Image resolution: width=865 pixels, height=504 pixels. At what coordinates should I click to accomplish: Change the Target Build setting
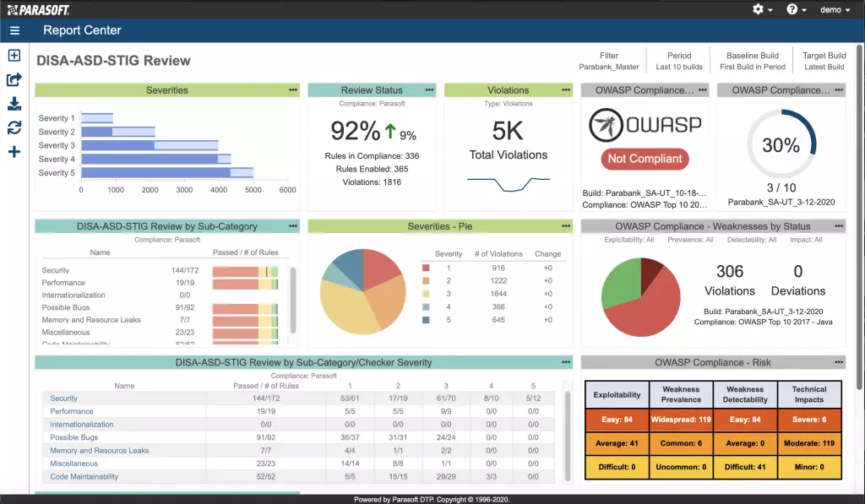click(x=824, y=61)
